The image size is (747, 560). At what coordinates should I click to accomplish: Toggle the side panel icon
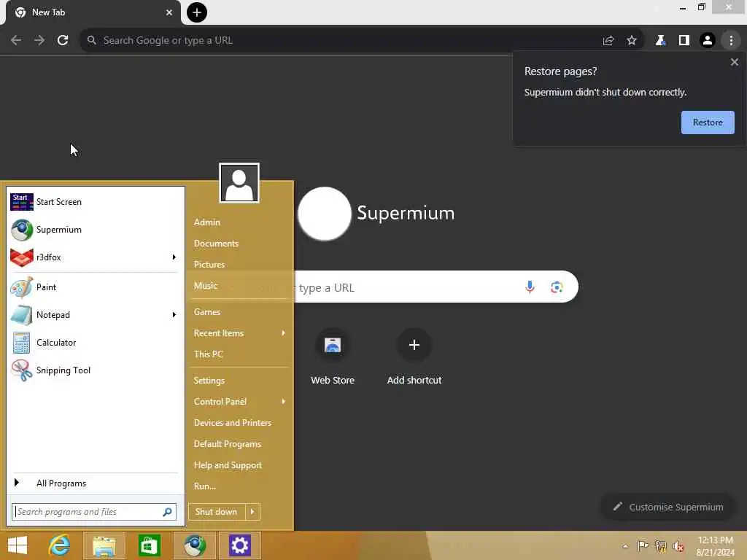[x=684, y=41]
